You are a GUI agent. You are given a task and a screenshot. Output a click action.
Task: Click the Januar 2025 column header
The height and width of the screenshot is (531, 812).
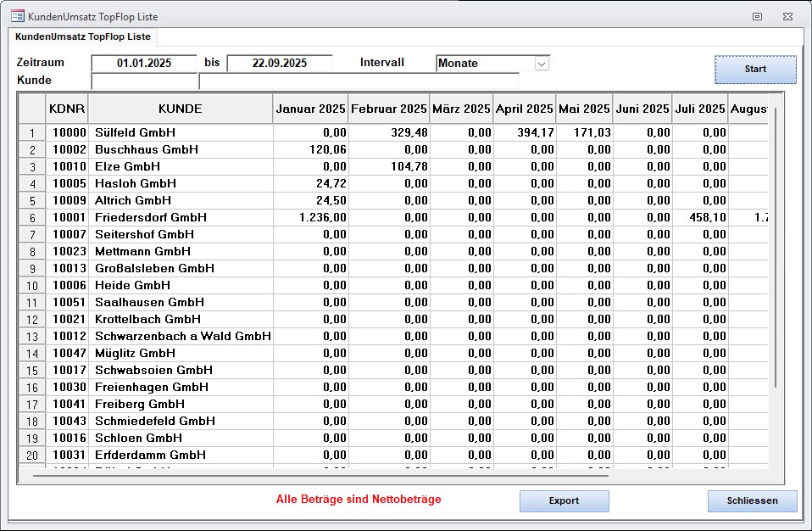310,109
